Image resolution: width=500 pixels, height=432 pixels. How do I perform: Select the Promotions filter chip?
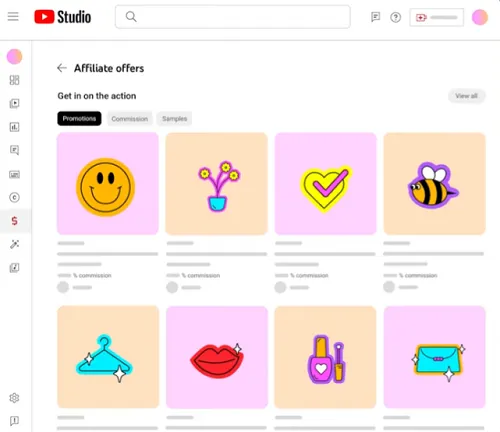(x=79, y=119)
